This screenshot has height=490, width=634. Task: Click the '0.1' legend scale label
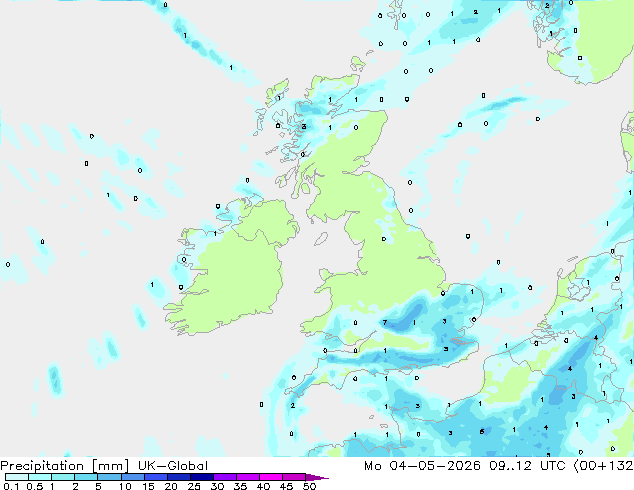[11, 486]
